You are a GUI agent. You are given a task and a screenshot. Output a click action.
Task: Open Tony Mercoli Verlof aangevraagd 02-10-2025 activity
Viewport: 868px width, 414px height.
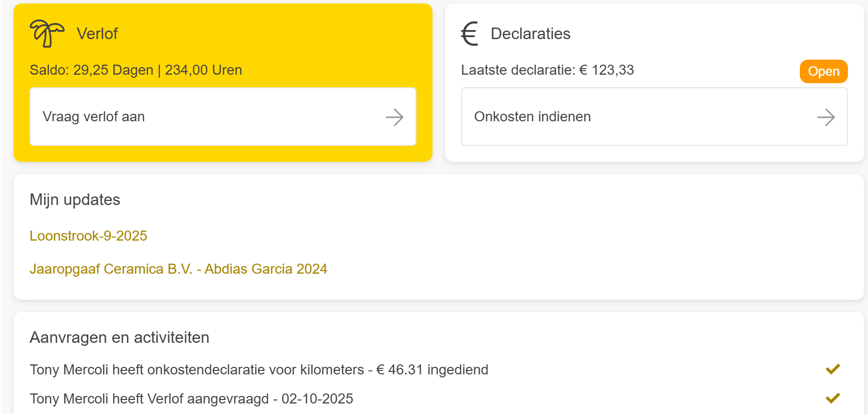(x=191, y=399)
